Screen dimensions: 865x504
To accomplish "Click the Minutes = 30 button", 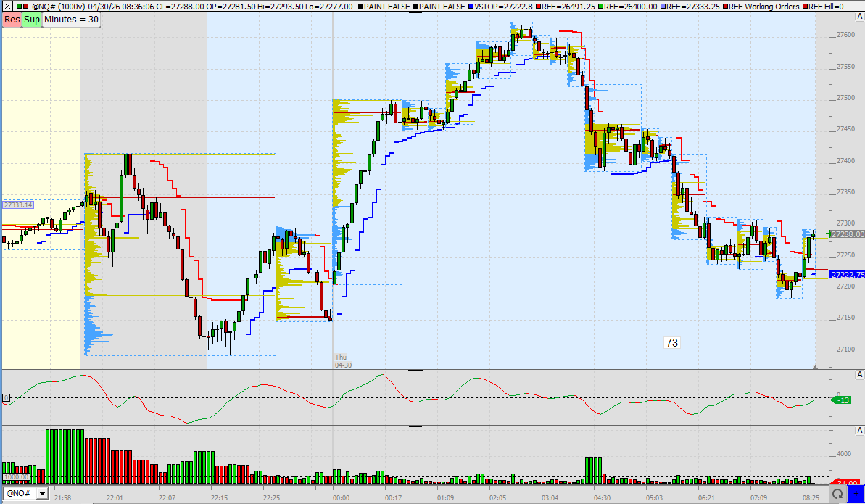I will pyautogui.click(x=72, y=20).
